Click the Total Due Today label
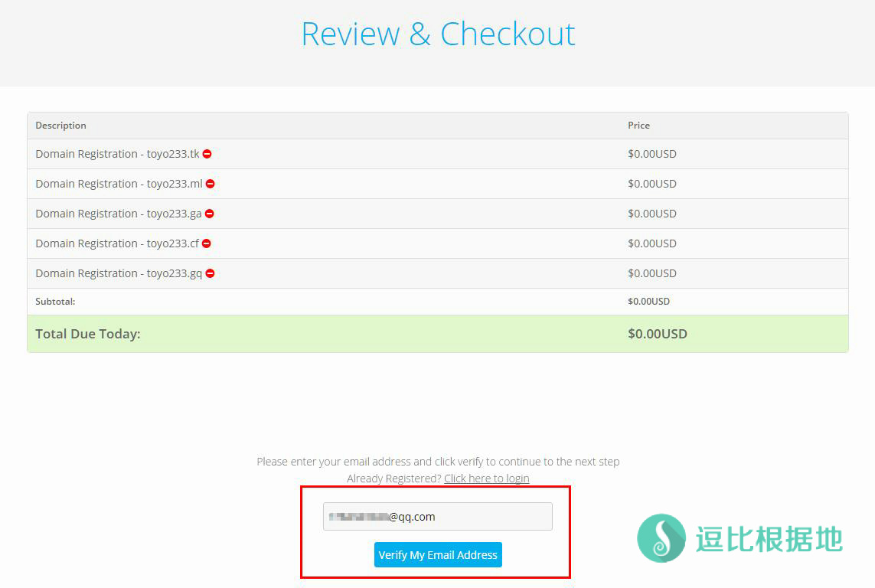 coord(87,334)
